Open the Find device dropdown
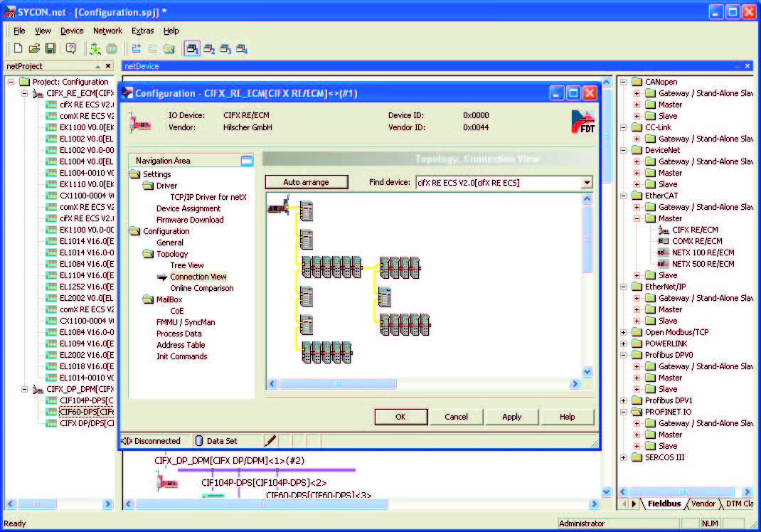 point(587,183)
